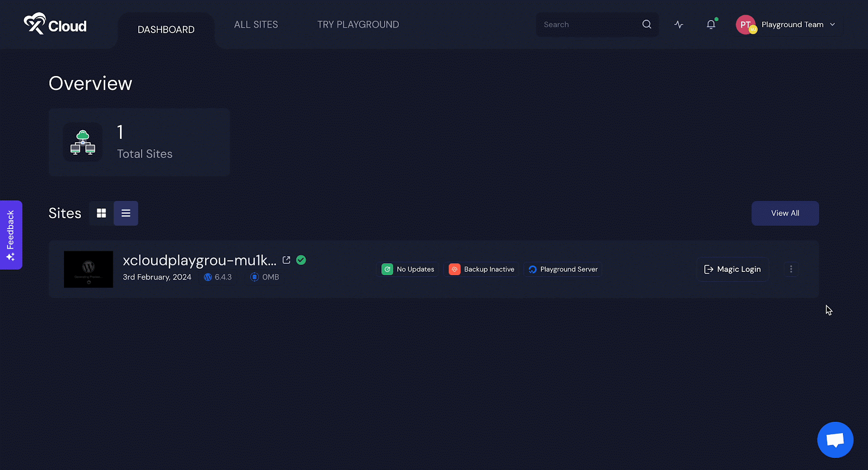Open the live chat bubble
The height and width of the screenshot is (470, 868).
pyautogui.click(x=835, y=440)
